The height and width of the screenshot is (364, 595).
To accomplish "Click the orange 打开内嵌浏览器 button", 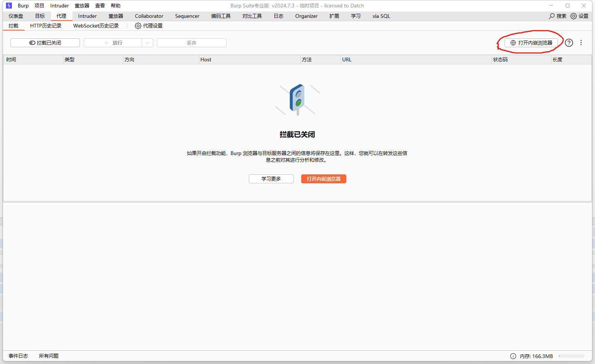I will pos(324,179).
